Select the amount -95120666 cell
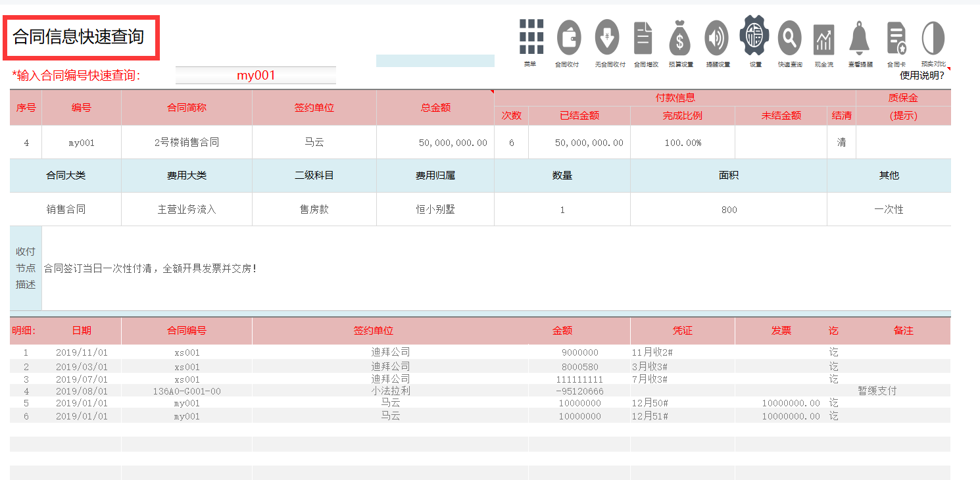Screen dimensions: 980x480 [x=579, y=391]
